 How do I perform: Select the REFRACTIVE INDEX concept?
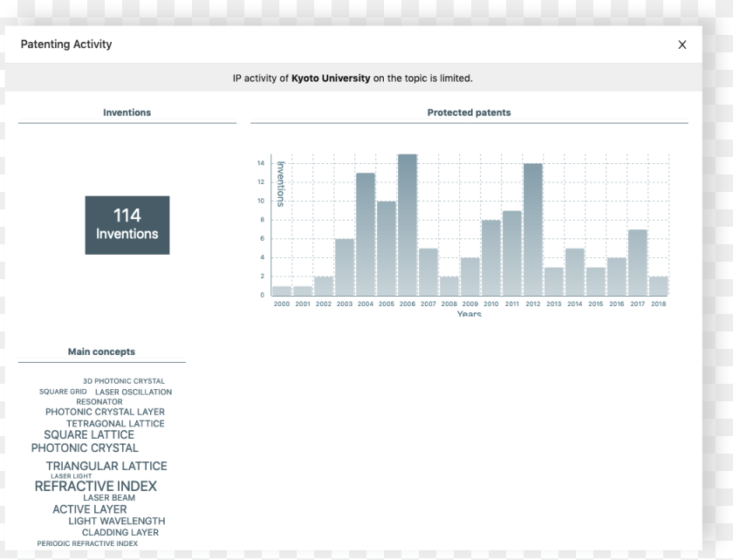96,486
